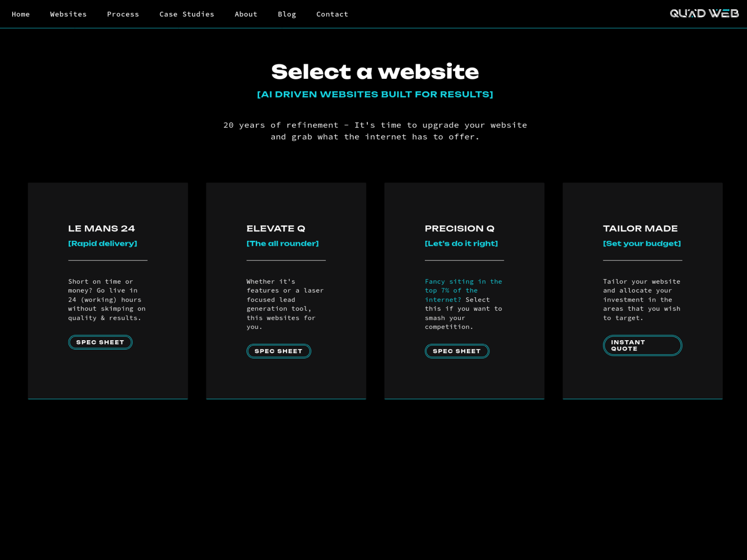Click the 'Fancy siting in the top 7%' text
Viewport: 747px width, 560px height.
pos(463,290)
